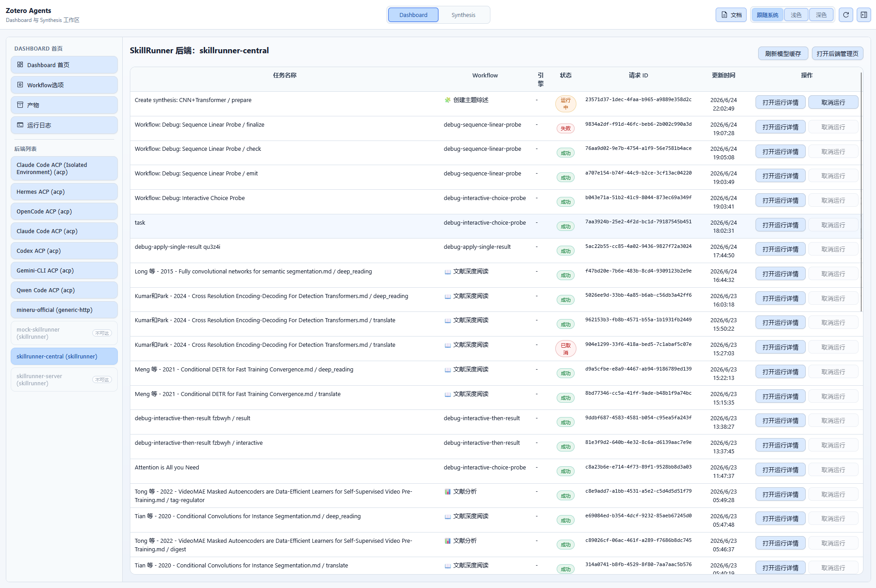
Task: Cancel the running CNN+Transformer synthesis task
Action: click(833, 102)
